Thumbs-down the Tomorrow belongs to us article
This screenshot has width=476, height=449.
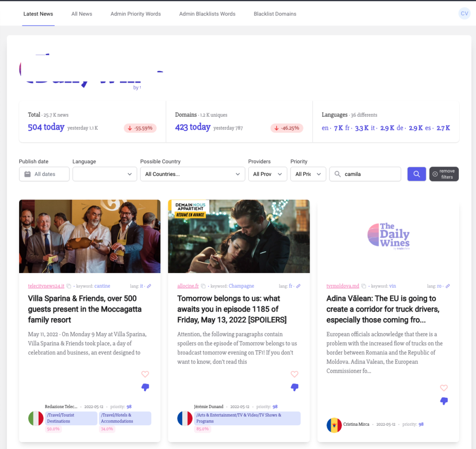294,387
